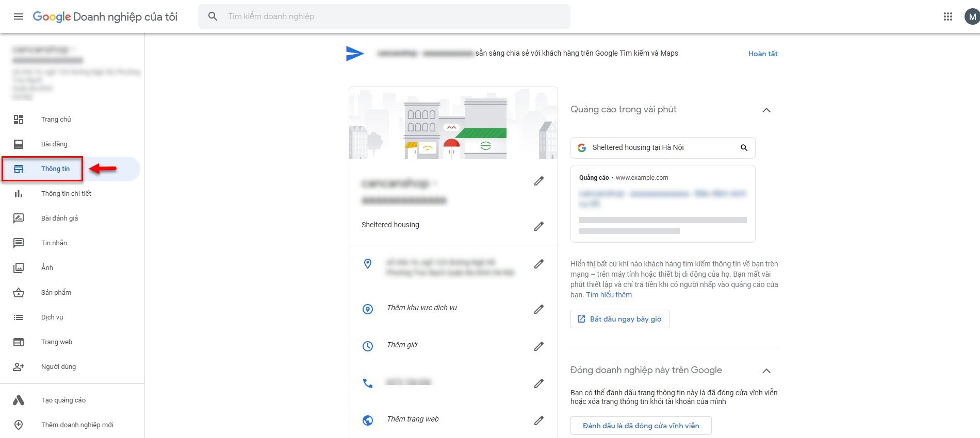This screenshot has width=980, height=438.
Task: Edit Thêm trang web pencil icon
Action: point(538,420)
